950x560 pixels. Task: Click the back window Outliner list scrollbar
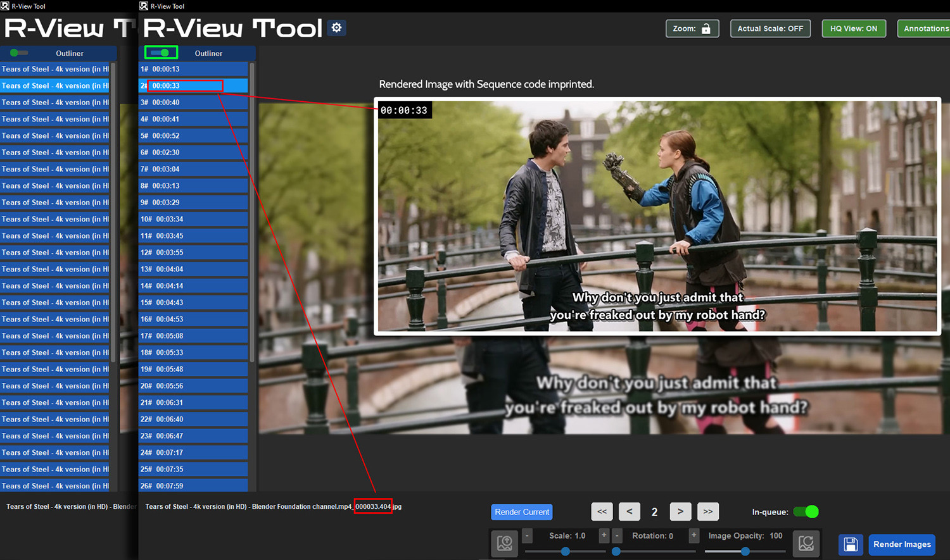(113, 212)
